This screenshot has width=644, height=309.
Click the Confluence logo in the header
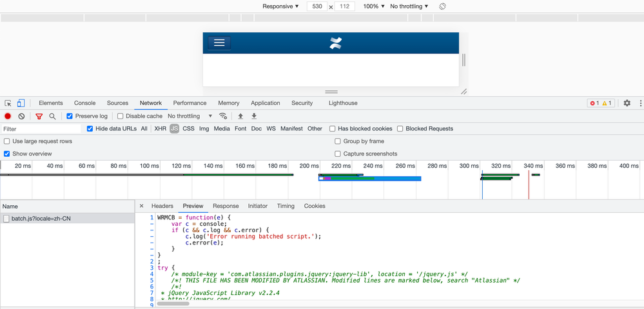[336, 43]
